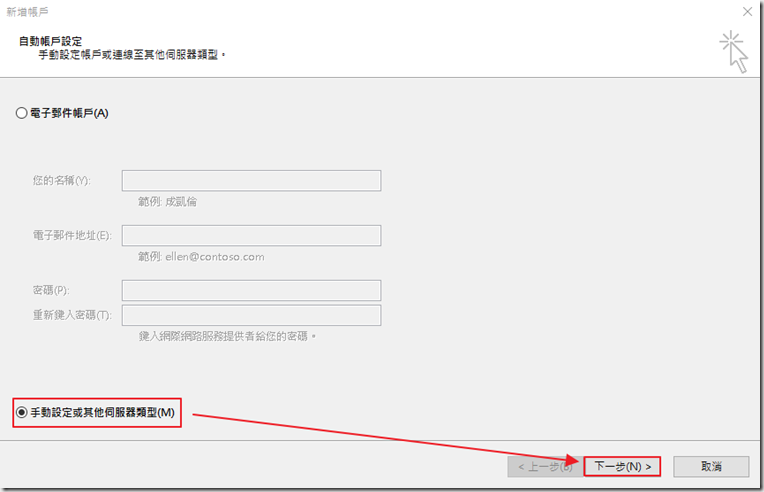This screenshot has width=764, height=492.
Task: Focus the 電子郵件地址(E) input box
Action: [251, 235]
